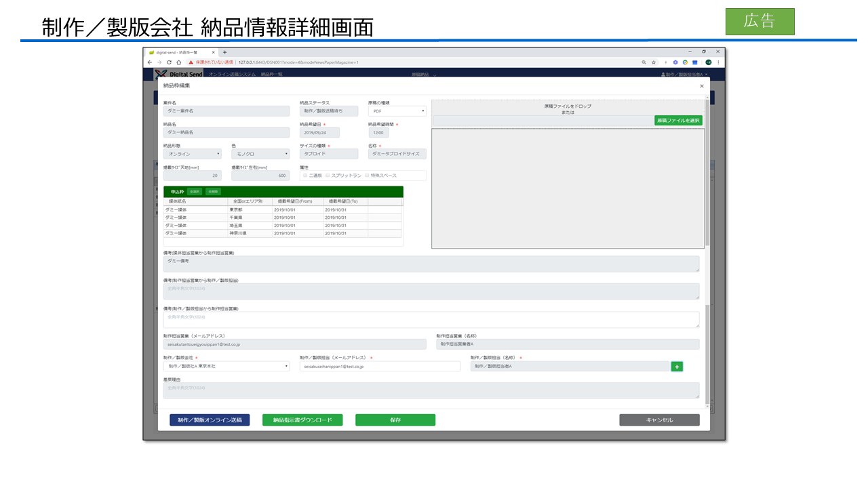Click the green plus icon beside 制作／製版担当
Image resolution: width=868 pixels, height=488 pixels.
click(x=677, y=367)
